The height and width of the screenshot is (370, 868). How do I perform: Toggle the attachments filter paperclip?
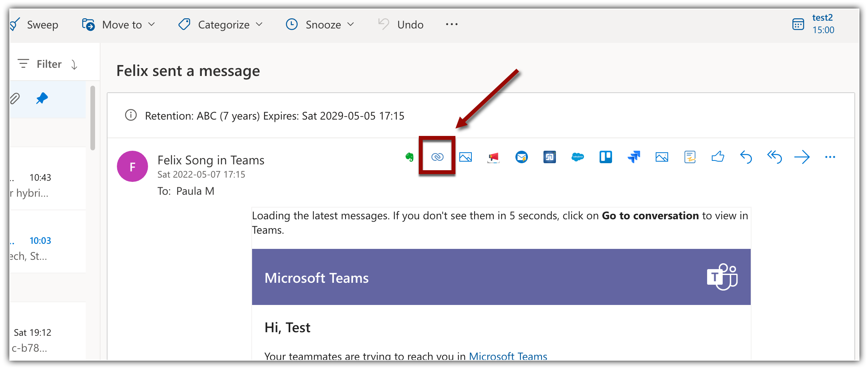pyautogui.click(x=16, y=99)
